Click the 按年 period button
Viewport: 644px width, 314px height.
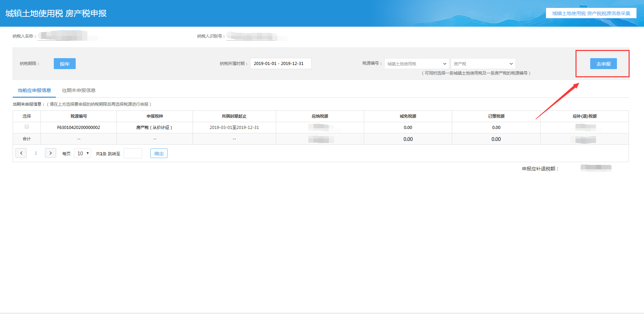click(64, 63)
